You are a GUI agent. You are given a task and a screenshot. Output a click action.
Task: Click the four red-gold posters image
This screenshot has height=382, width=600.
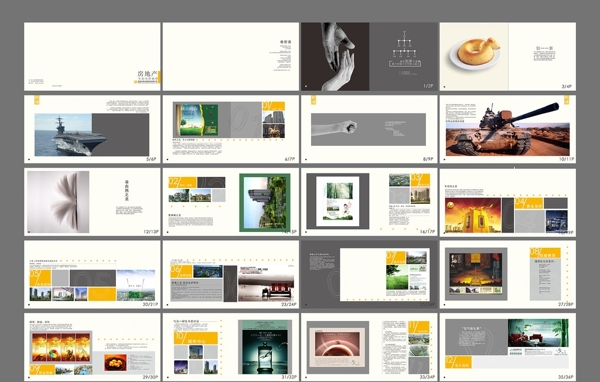61,347
